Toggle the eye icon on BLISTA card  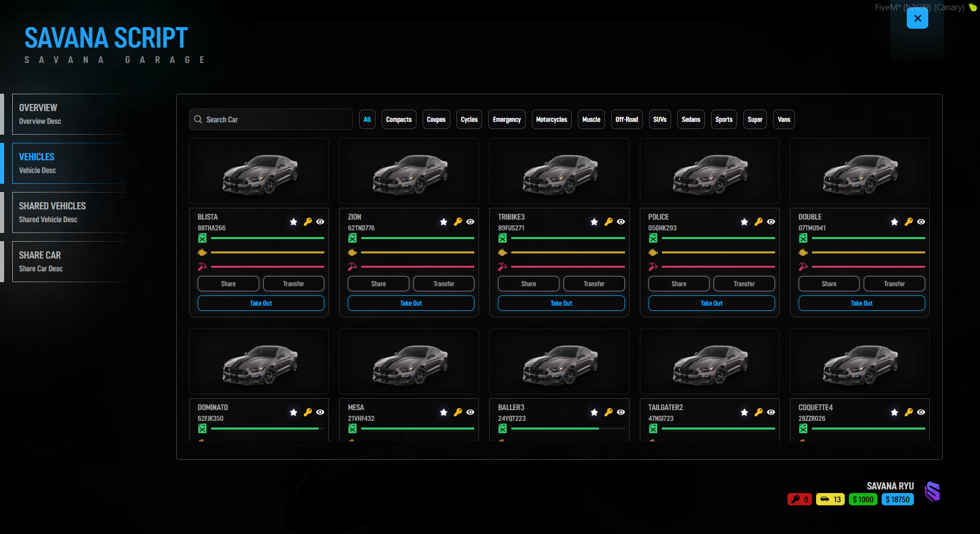point(320,222)
